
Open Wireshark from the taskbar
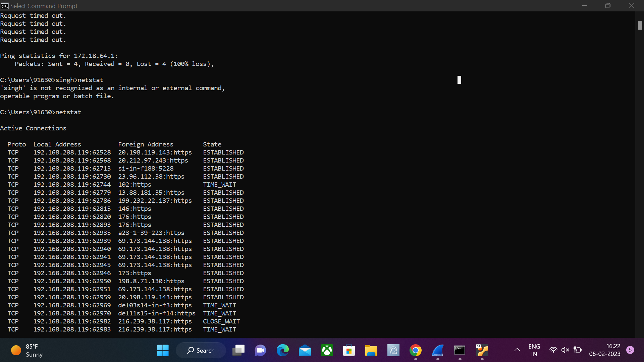[437, 350]
